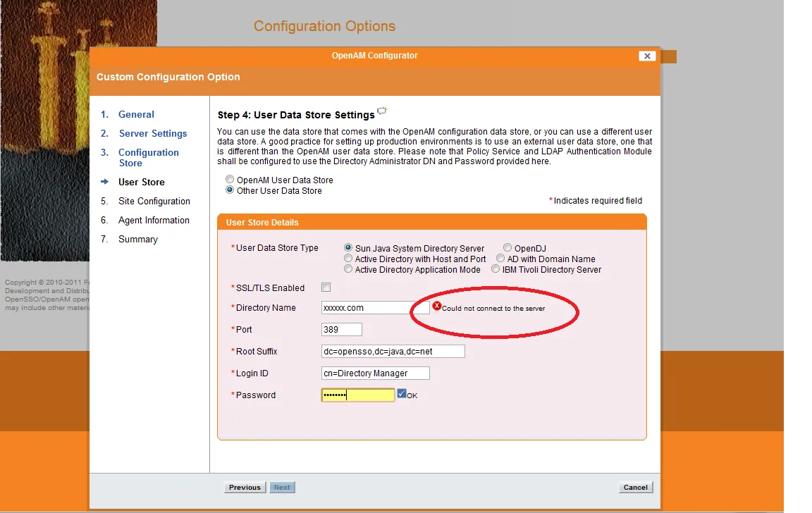
Task: Select Active Directory Application Mode option
Action: click(x=348, y=269)
